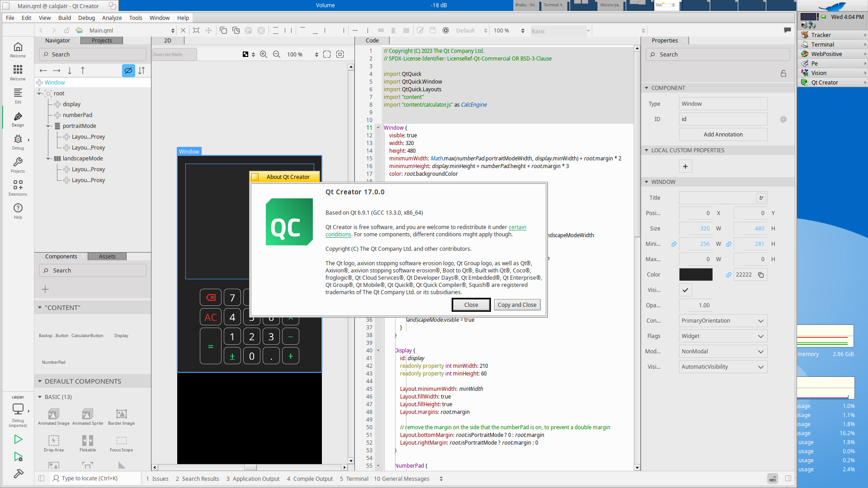Open the File menu
This screenshot has width=868, height=488.
[10, 18]
